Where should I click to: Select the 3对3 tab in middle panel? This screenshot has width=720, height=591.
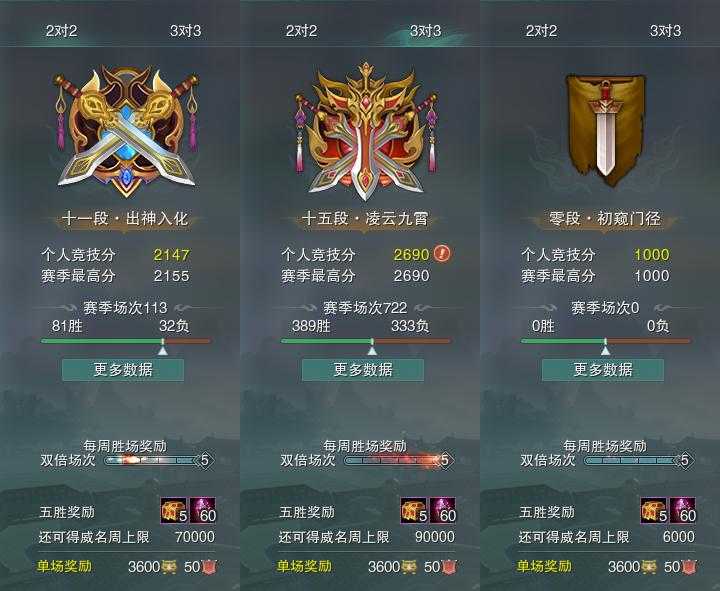(x=425, y=31)
